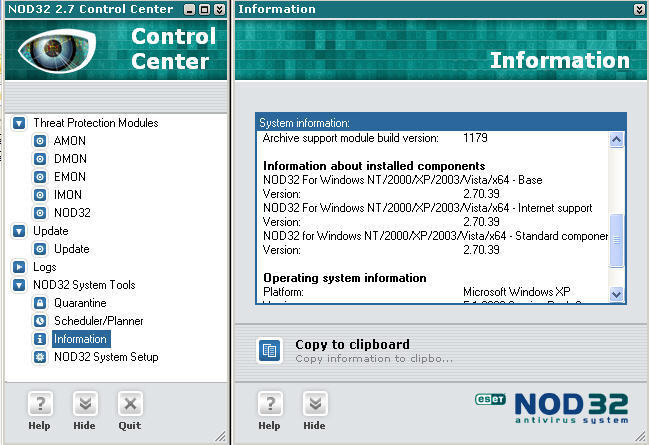This screenshot has width=649, height=445.
Task: Select AMON in the module tree
Action: pyautogui.click(x=70, y=141)
